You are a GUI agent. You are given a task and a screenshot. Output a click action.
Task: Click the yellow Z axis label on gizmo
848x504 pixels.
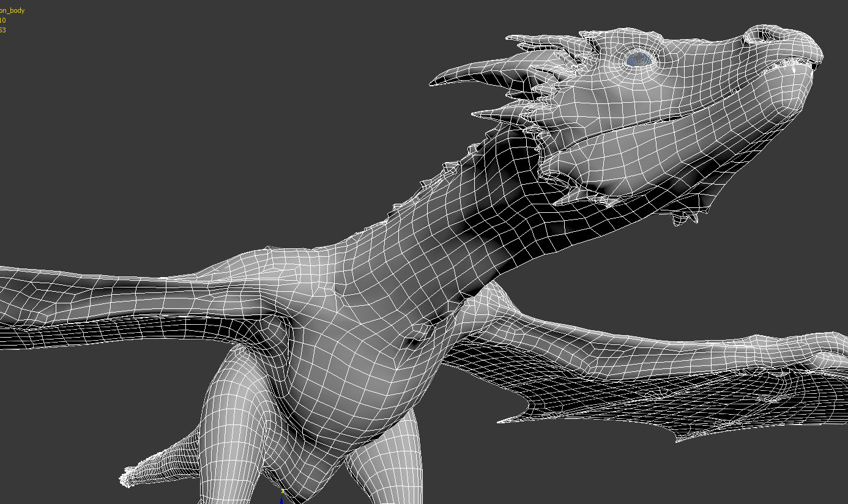point(283,491)
